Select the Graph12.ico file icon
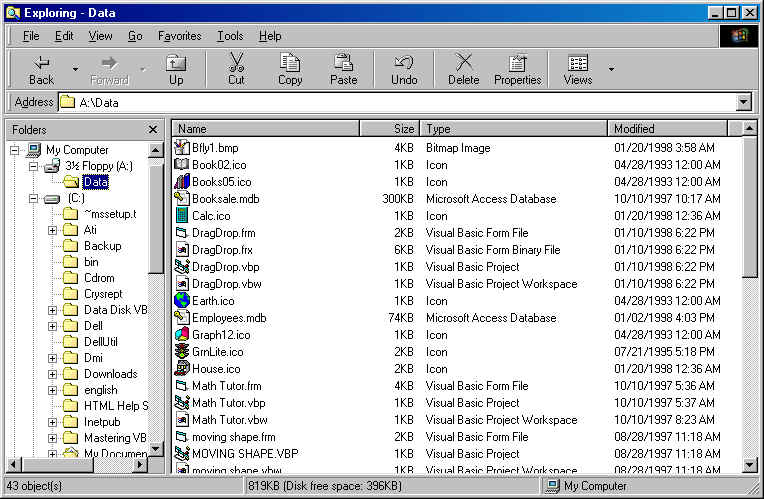 click(182, 334)
